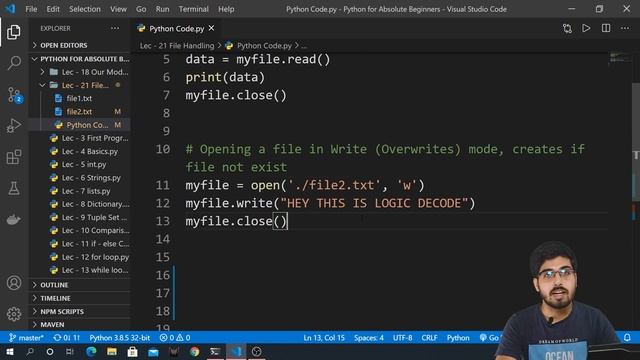This screenshot has height=360, width=640.
Task: Click Lec - 21 File Handling breadcrumb
Action: 177,46
